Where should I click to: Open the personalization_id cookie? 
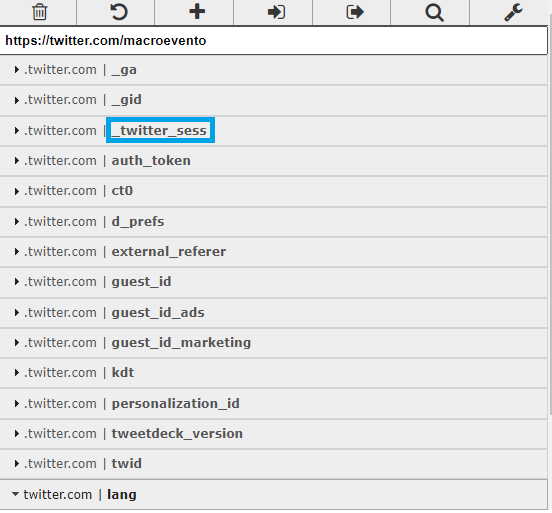click(274, 403)
